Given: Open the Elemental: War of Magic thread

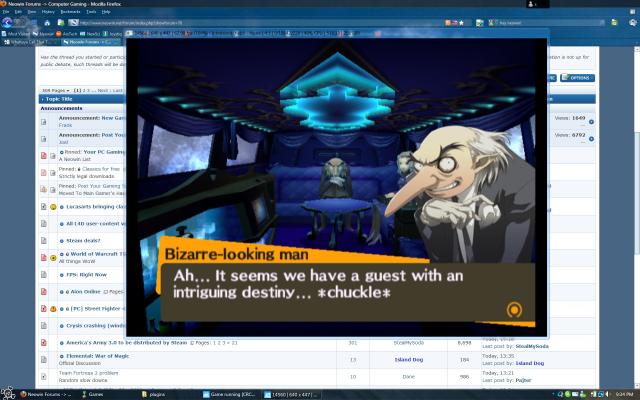Looking at the screenshot, I should (x=98, y=356).
